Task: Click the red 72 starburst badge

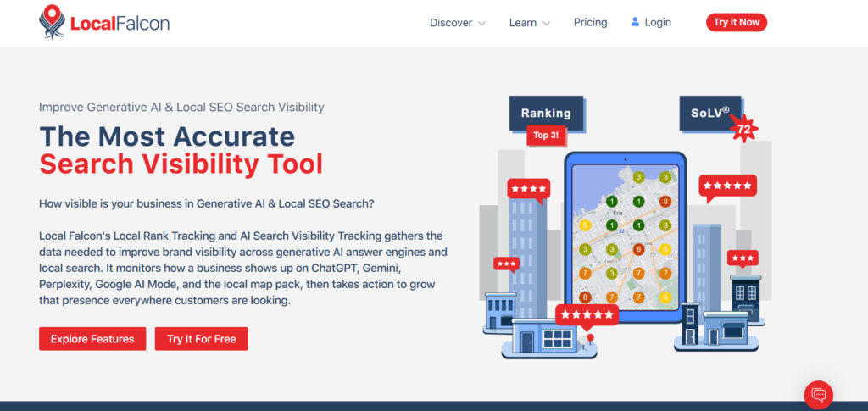Action: [x=743, y=130]
